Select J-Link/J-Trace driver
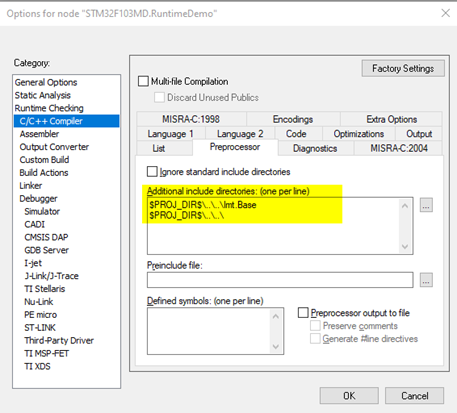This screenshot has height=413, width=457. pos(51,276)
